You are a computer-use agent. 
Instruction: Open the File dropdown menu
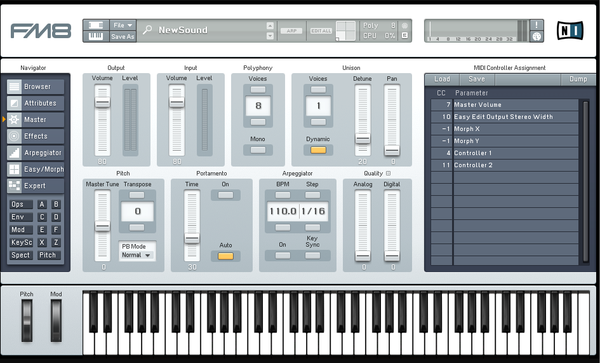click(122, 25)
